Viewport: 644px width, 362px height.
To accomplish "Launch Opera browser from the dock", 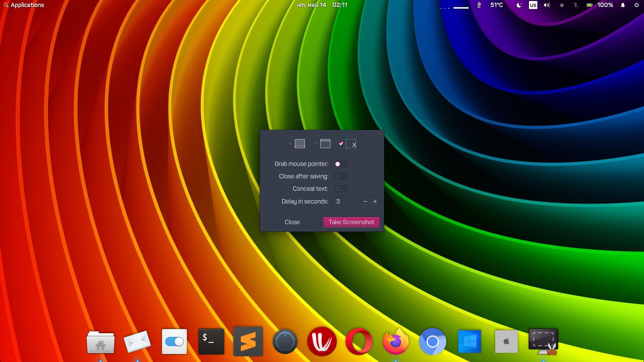I will pyautogui.click(x=359, y=342).
